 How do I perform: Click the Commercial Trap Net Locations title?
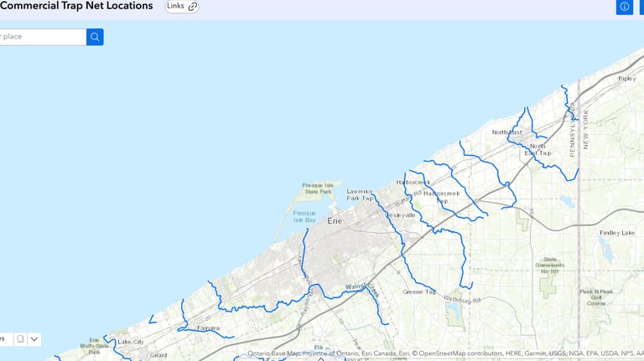76,6
